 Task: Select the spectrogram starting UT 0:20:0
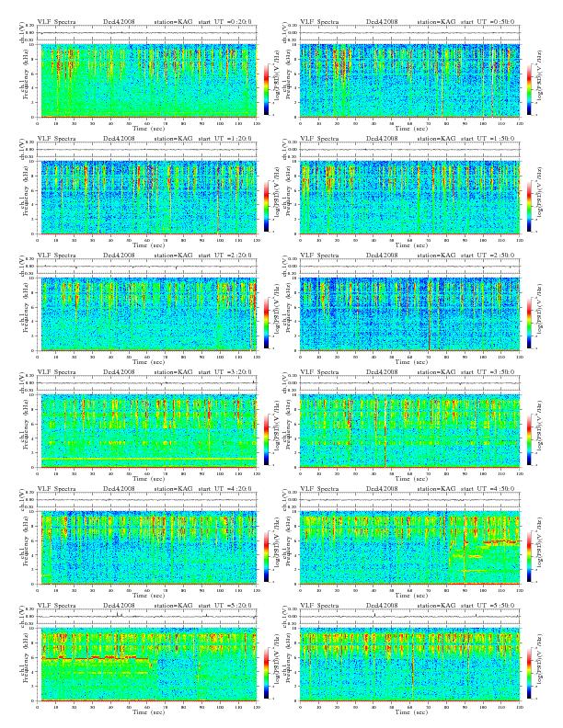149,80
